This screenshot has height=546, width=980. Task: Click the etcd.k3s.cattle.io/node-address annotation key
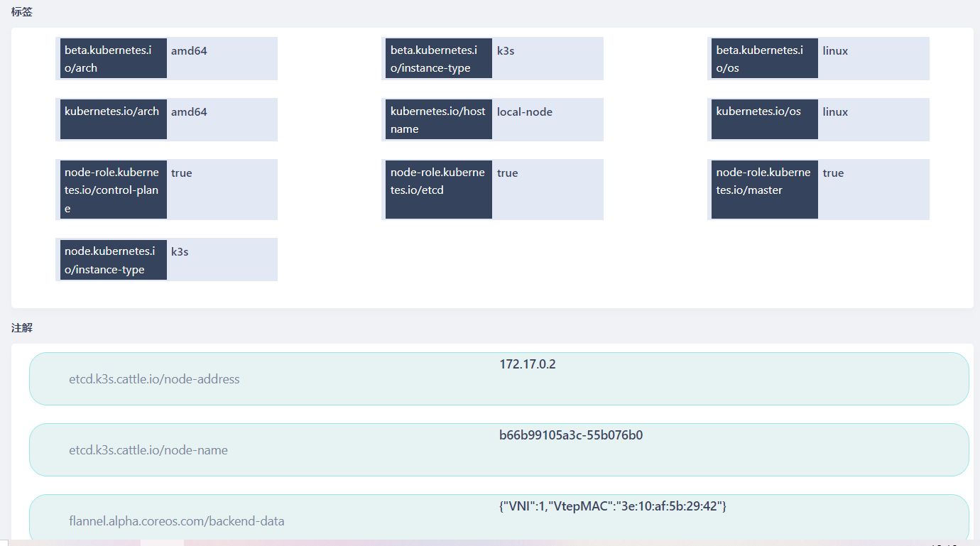[154, 379]
